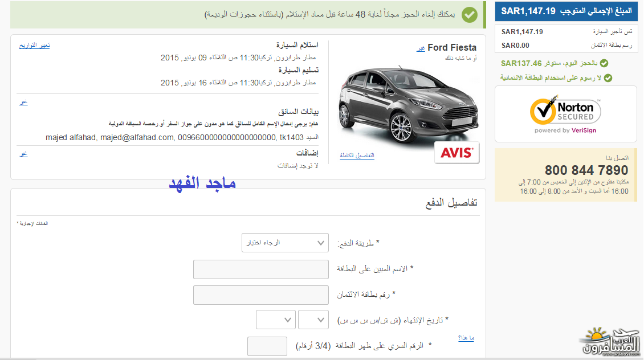Open the التفاصيل الكاملة full details link
The height and width of the screenshot is (360, 644).
tap(357, 155)
